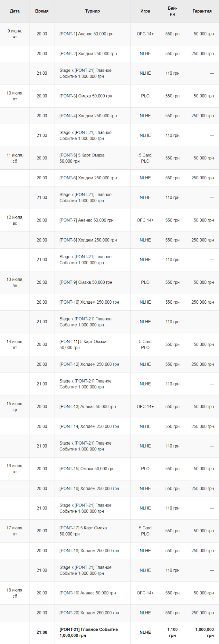Click the [PONT-10] Холдем 250,000 грн entry
Viewport: 219px width, 644px height.
pos(89,302)
